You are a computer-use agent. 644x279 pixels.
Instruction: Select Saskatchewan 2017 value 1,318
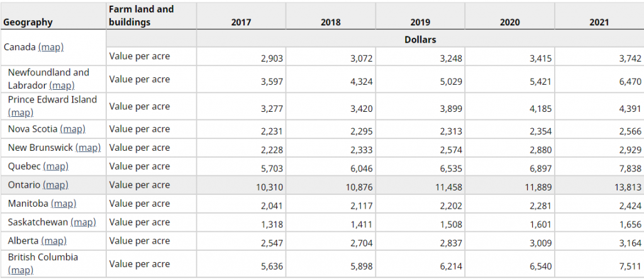(x=272, y=224)
